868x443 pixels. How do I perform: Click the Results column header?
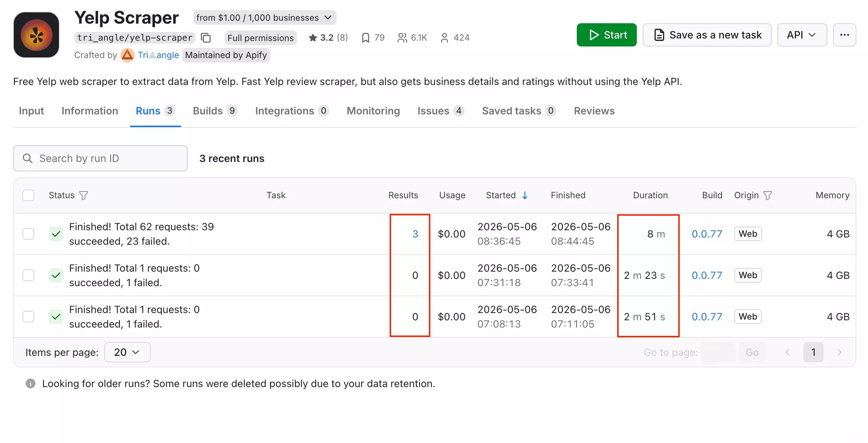403,195
